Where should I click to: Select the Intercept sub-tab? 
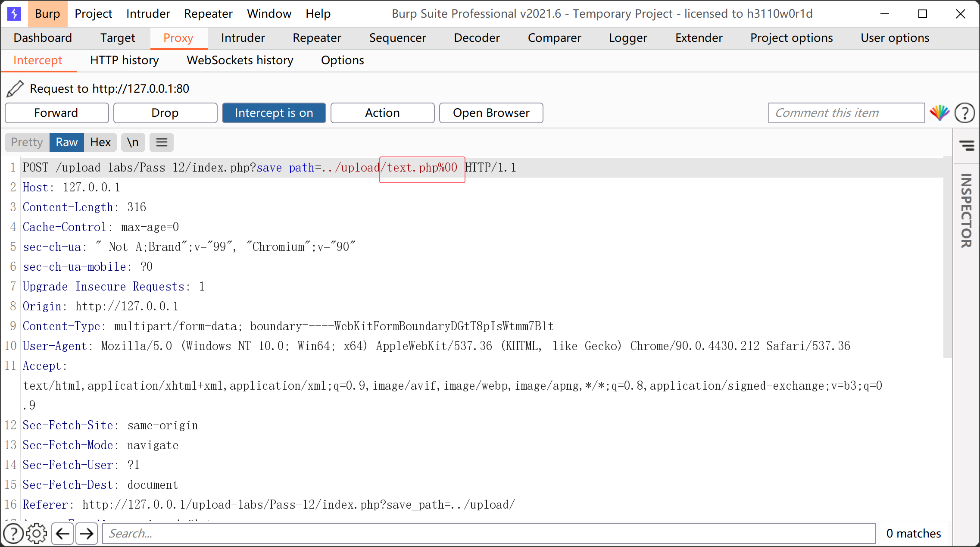tap(38, 60)
